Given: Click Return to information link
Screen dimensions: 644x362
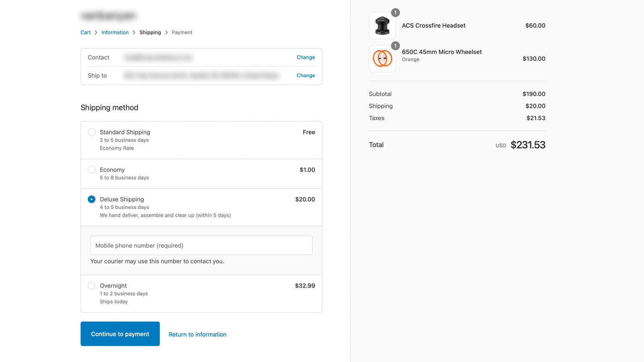Looking at the screenshot, I should tap(197, 334).
